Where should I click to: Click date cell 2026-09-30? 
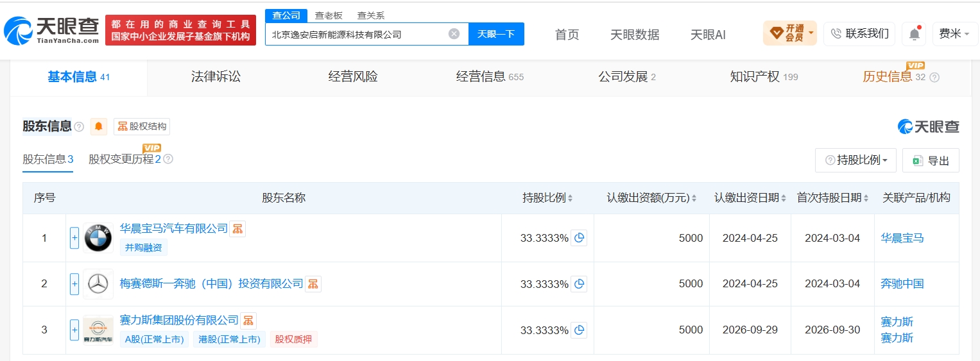[832, 330]
